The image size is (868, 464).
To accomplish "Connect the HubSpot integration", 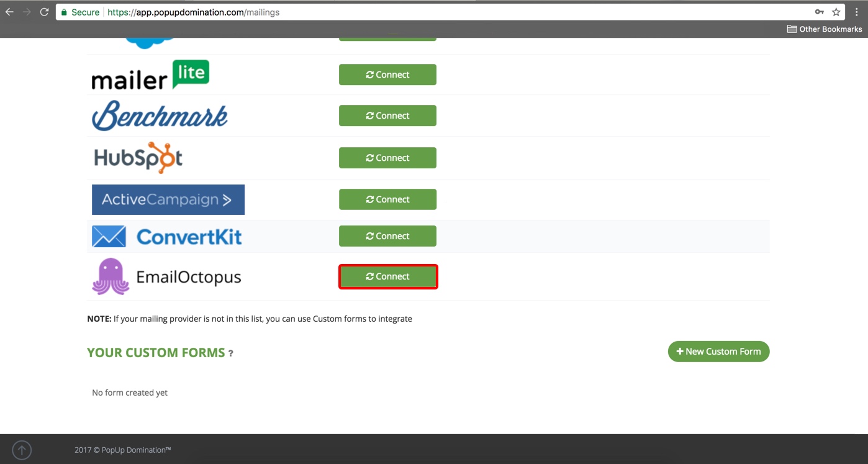I will coord(387,158).
